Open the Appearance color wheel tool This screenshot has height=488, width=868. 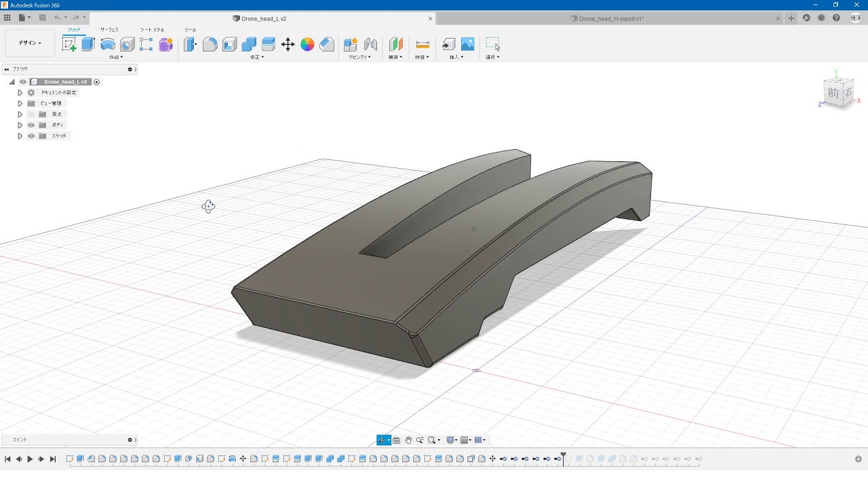308,45
